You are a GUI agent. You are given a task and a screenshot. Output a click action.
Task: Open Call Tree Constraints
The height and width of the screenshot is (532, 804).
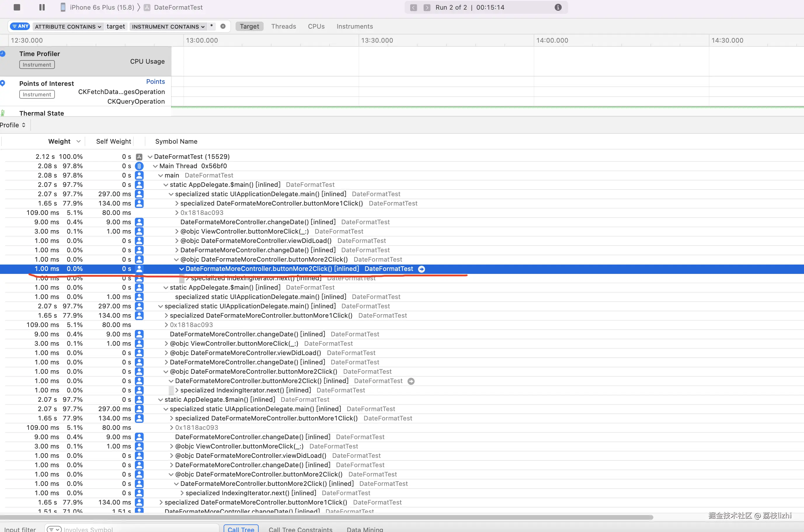[300, 529]
